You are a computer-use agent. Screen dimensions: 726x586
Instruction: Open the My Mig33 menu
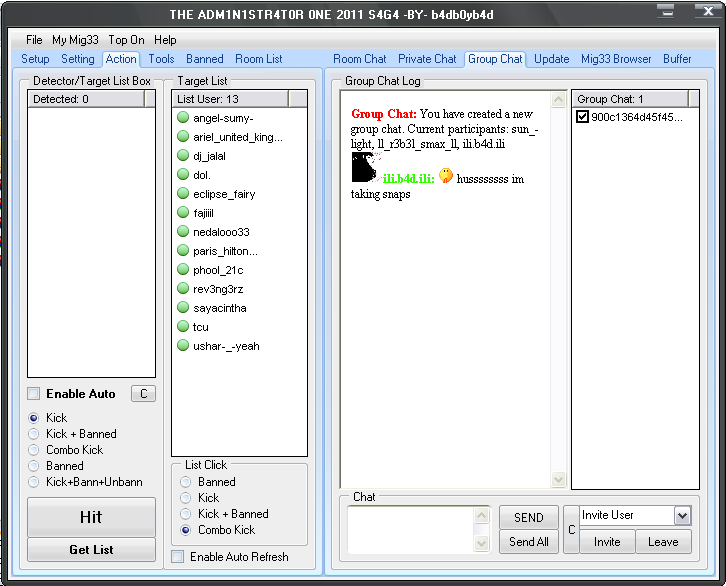tap(75, 40)
